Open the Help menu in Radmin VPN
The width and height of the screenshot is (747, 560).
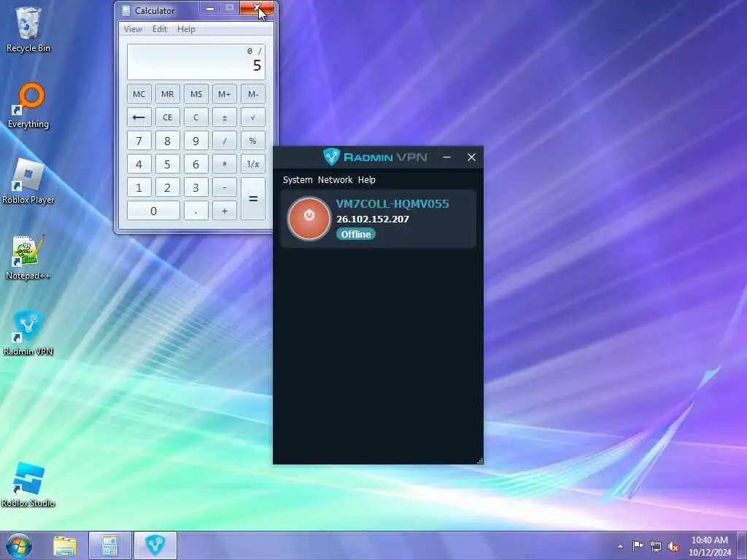366,180
